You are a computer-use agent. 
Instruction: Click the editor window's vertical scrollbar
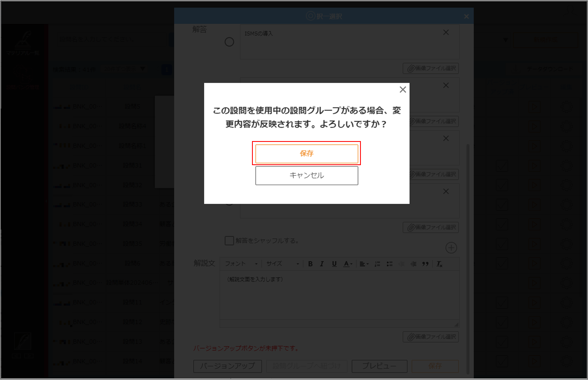(468, 259)
